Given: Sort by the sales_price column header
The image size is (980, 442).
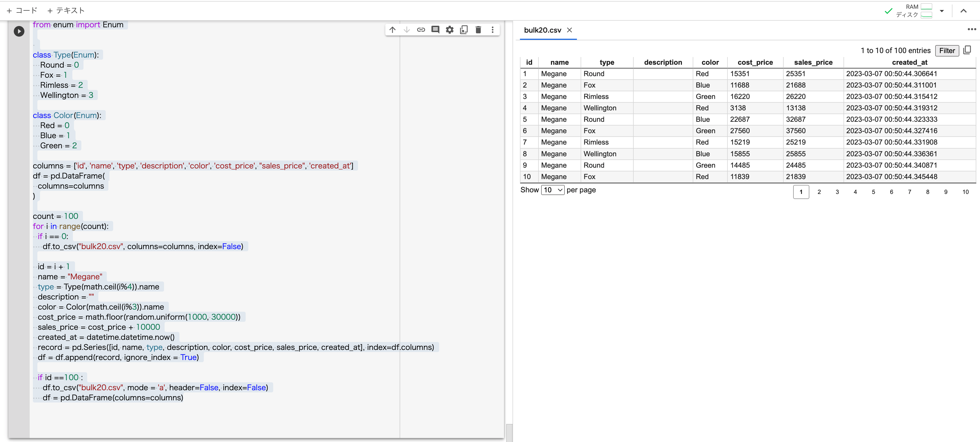Looking at the screenshot, I should (x=813, y=62).
